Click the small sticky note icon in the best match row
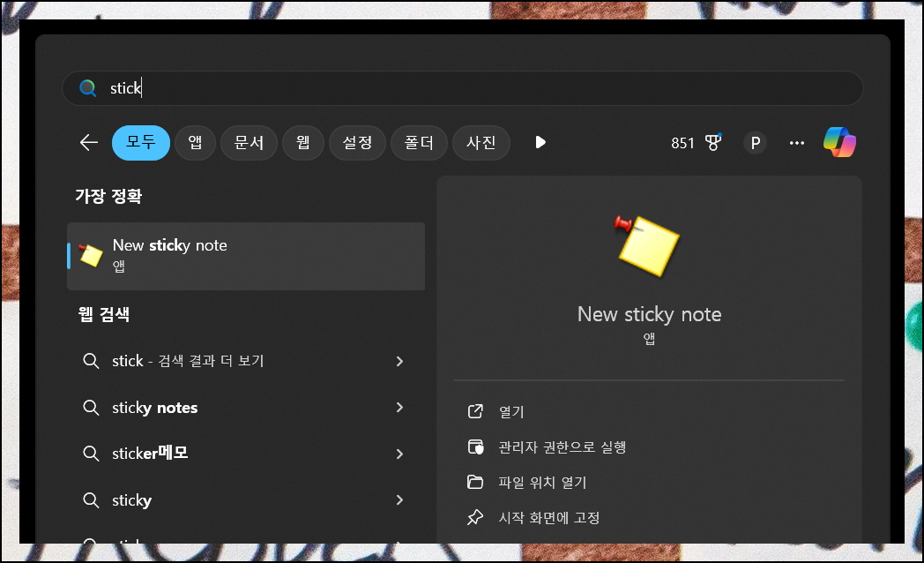Screen dimensions: 924x563 point(91,255)
